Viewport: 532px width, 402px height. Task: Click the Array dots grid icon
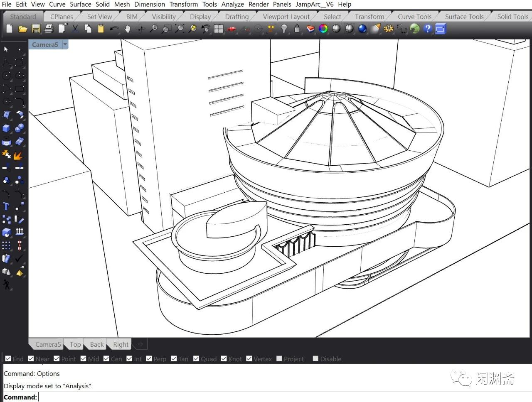[x=6, y=245]
